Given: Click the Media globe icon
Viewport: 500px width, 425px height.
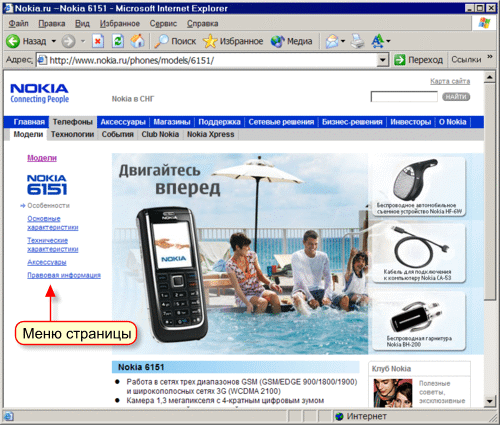Looking at the screenshot, I should (277, 41).
